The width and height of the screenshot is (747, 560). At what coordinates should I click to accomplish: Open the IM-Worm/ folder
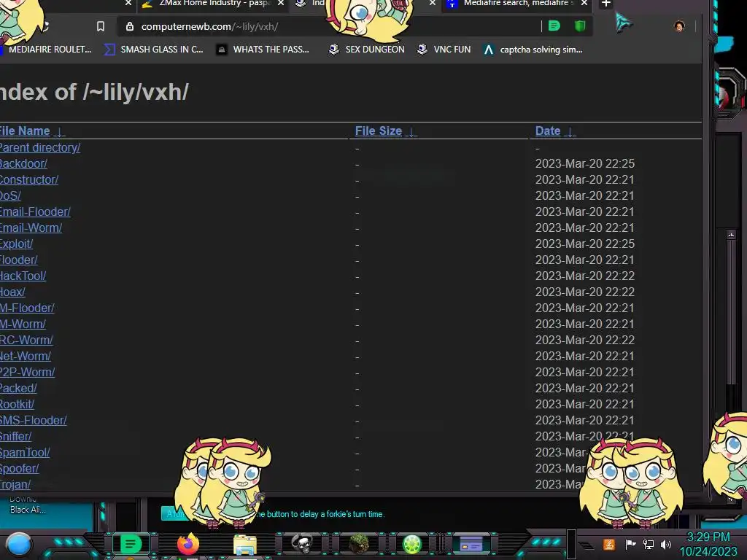coord(23,324)
